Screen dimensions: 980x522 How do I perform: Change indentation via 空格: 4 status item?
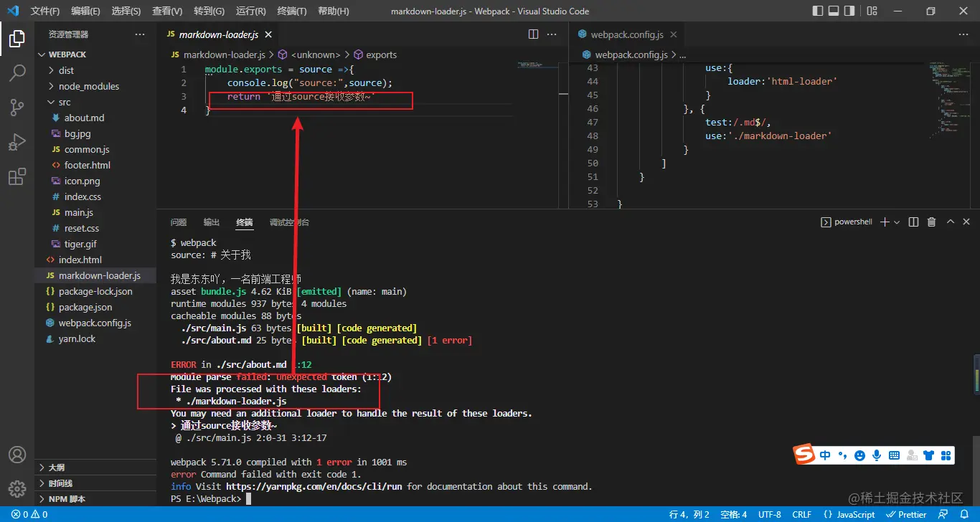click(733, 514)
